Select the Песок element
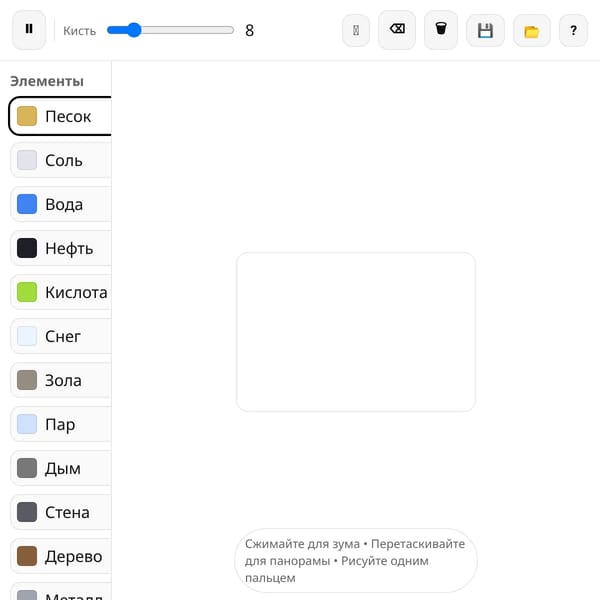Viewport: 600px width, 600px height. pos(60,116)
